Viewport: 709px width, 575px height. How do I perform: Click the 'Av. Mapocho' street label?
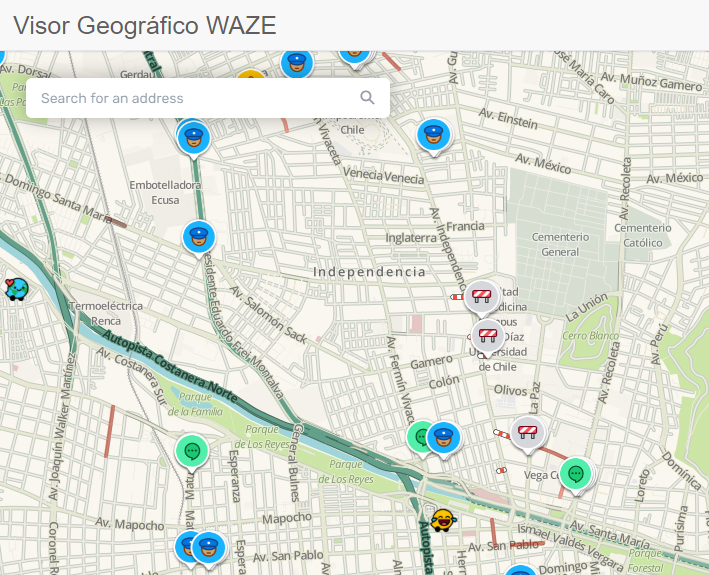point(129,524)
